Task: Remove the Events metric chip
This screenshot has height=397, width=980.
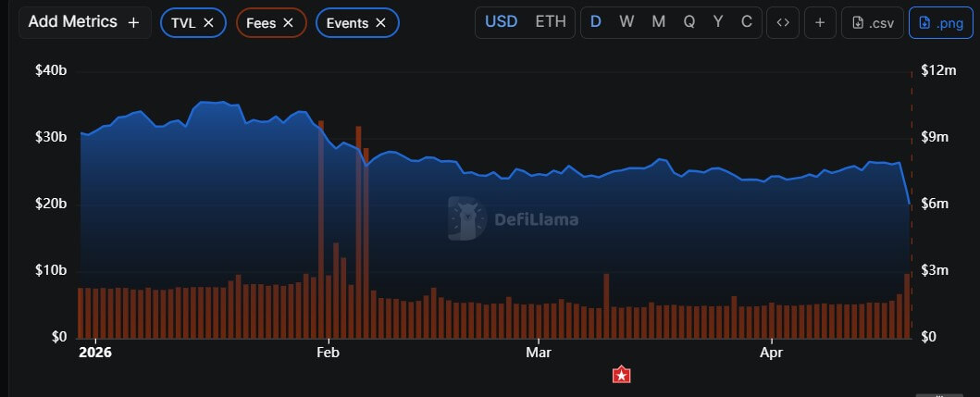Action: pyautogui.click(x=380, y=23)
